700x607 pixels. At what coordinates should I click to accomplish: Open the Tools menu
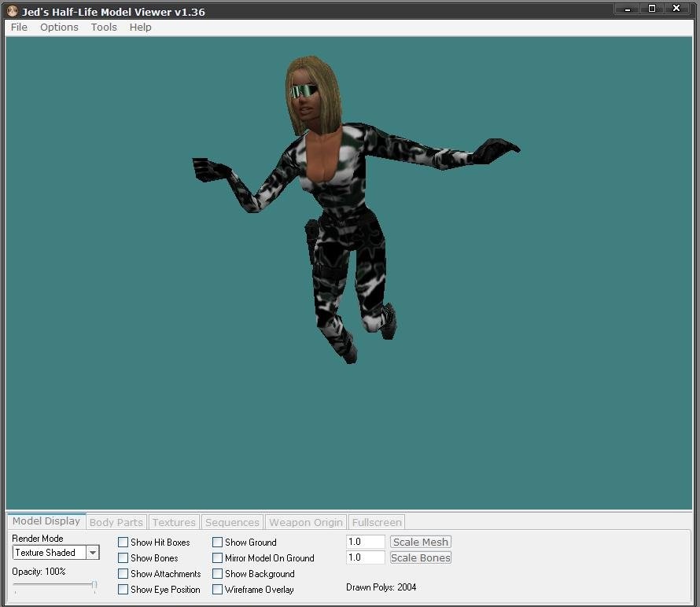pos(104,28)
